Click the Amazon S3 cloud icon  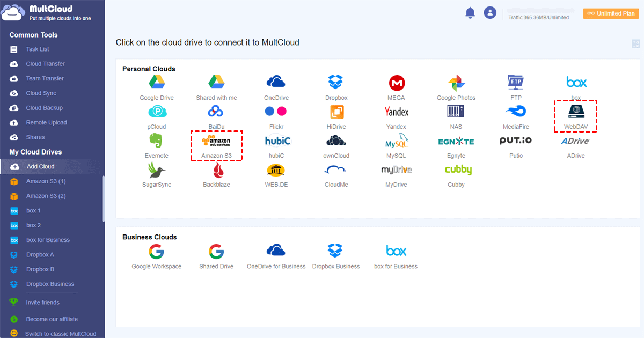coord(216,141)
